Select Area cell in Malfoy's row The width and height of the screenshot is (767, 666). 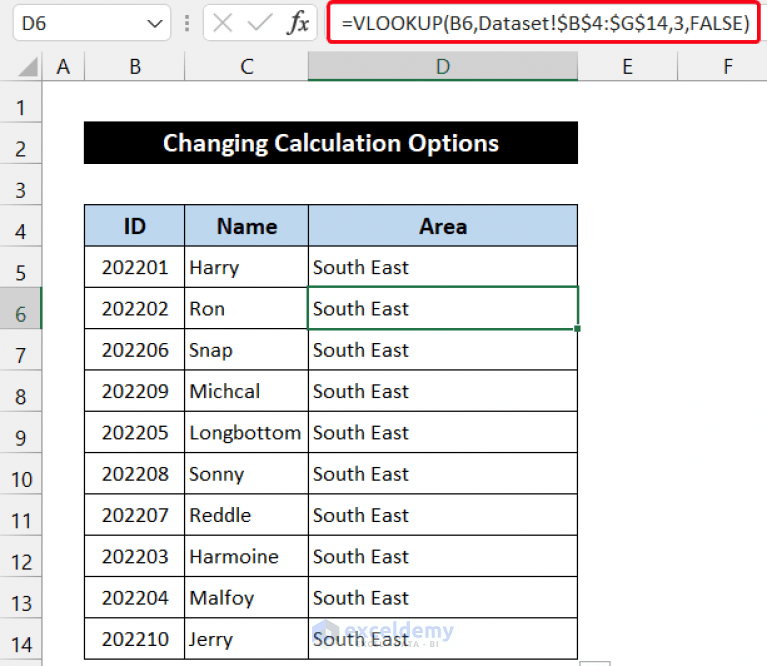(x=443, y=598)
